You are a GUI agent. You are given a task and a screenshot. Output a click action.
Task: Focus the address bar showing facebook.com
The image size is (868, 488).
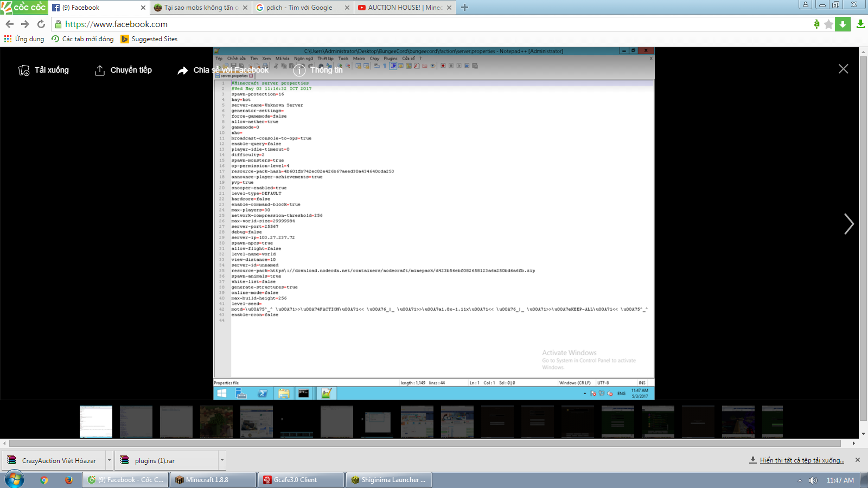[431, 24]
